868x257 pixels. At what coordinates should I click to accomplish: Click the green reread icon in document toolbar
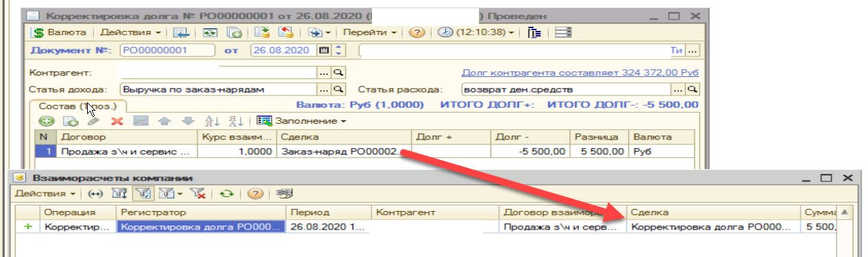(x=210, y=32)
